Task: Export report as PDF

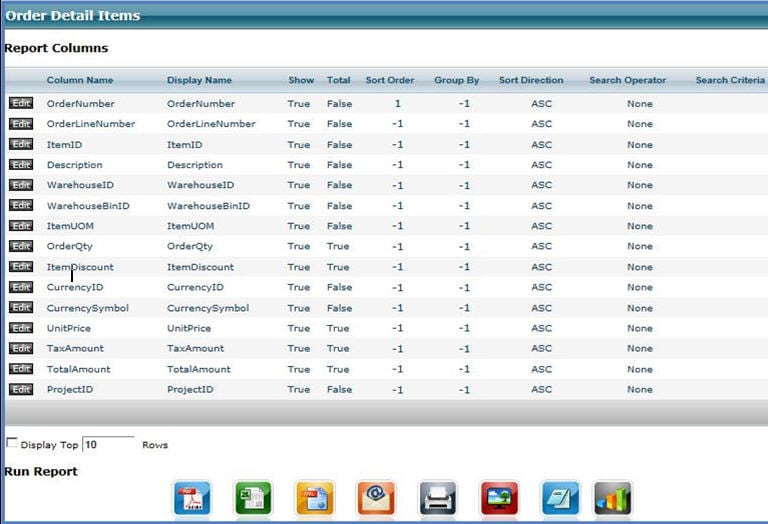Action: tap(192, 498)
